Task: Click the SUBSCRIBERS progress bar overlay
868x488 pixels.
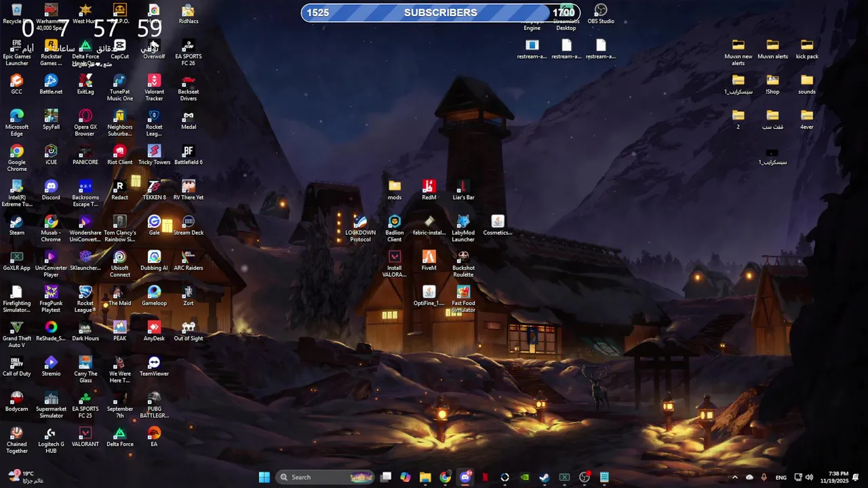Action: (441, 13)
